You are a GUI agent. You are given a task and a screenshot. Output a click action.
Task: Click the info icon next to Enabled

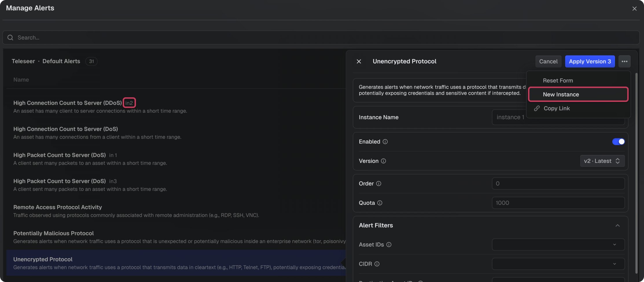pos(385,142)
